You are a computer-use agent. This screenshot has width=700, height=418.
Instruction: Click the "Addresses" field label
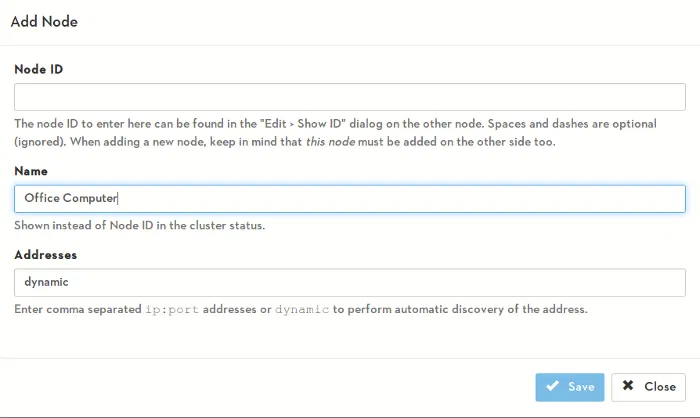pos(46,255)
